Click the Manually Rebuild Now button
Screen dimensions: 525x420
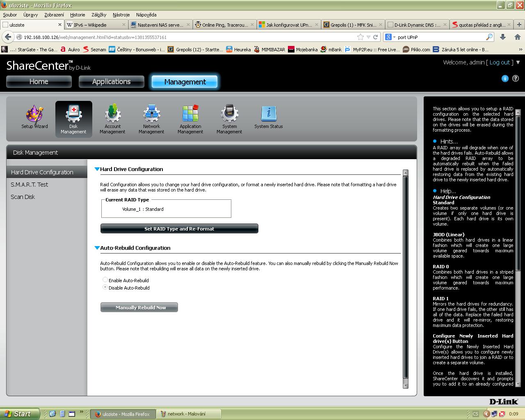pos(139,307)
